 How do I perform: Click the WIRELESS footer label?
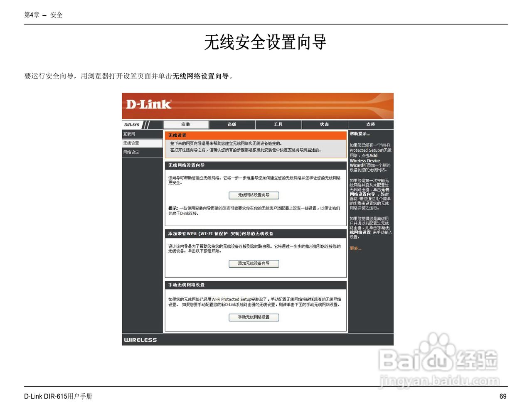140,340
